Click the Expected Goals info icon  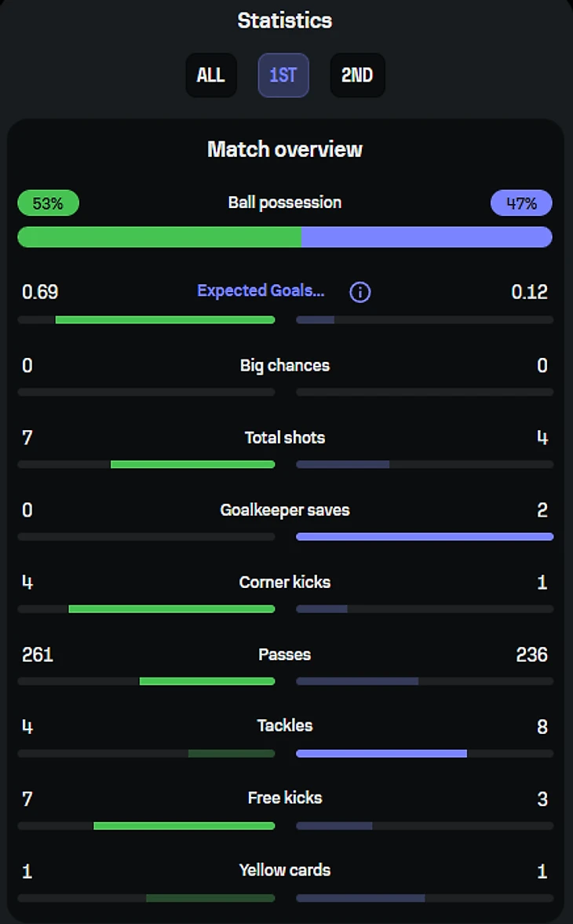pyautogui.click(x=359, y=292)
